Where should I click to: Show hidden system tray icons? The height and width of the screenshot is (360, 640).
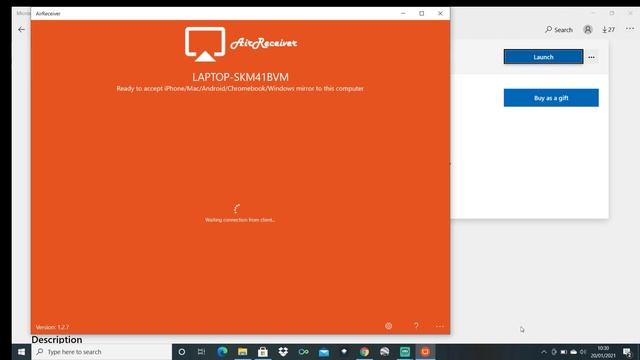[x=544, y=352]
